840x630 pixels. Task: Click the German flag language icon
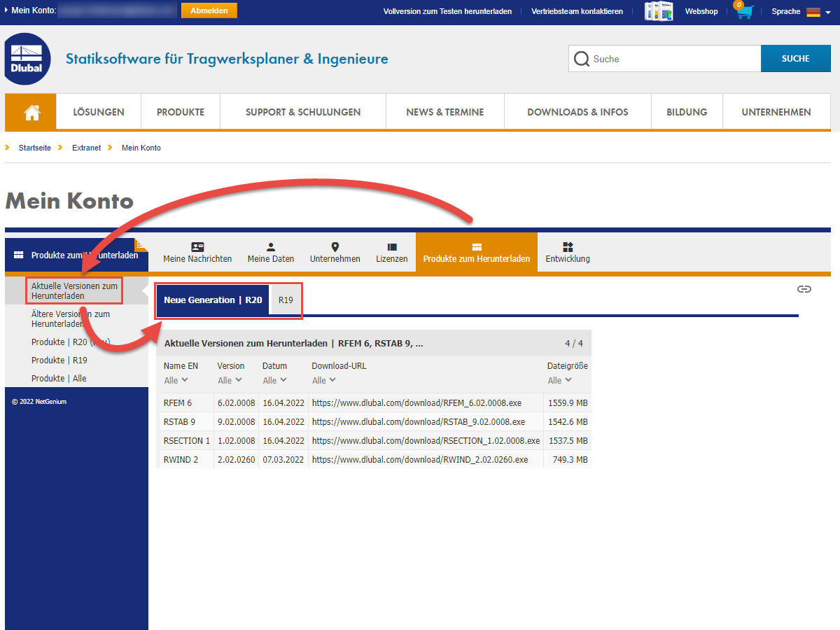pyautogui.click(x=813, y=12)
